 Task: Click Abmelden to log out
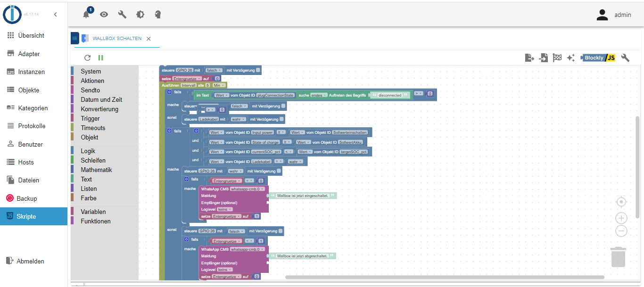(x=30, y=261)
